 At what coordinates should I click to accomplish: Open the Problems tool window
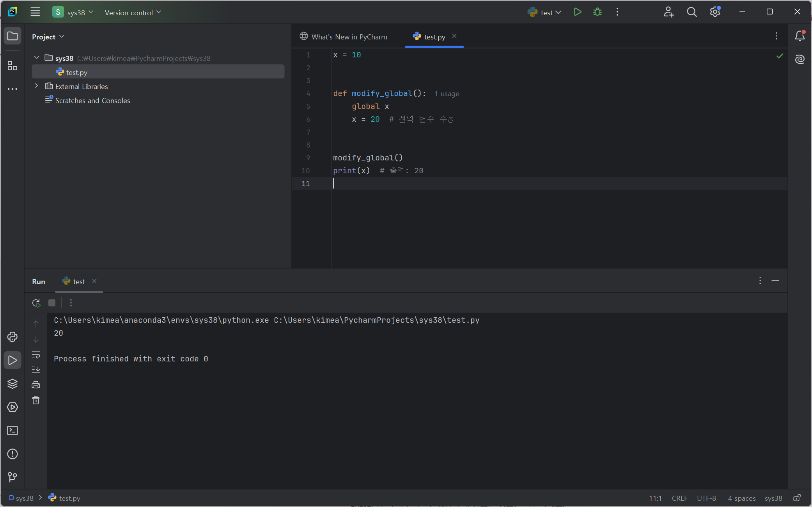[x=12, y=454]
